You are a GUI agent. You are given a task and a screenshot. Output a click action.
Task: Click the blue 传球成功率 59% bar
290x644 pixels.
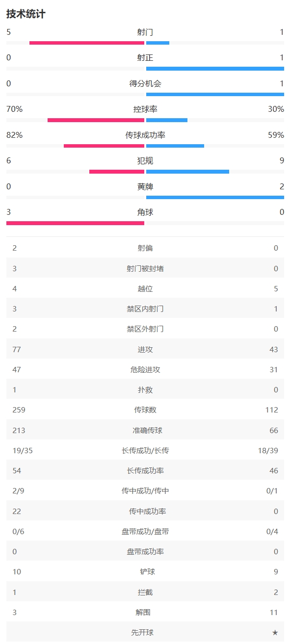point(175,146)
